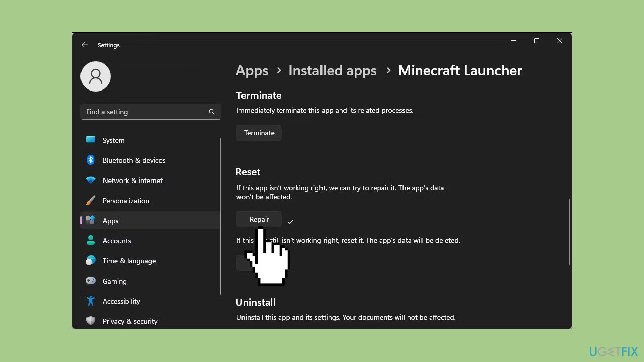Select the System monitor icon

pos(91,140)
